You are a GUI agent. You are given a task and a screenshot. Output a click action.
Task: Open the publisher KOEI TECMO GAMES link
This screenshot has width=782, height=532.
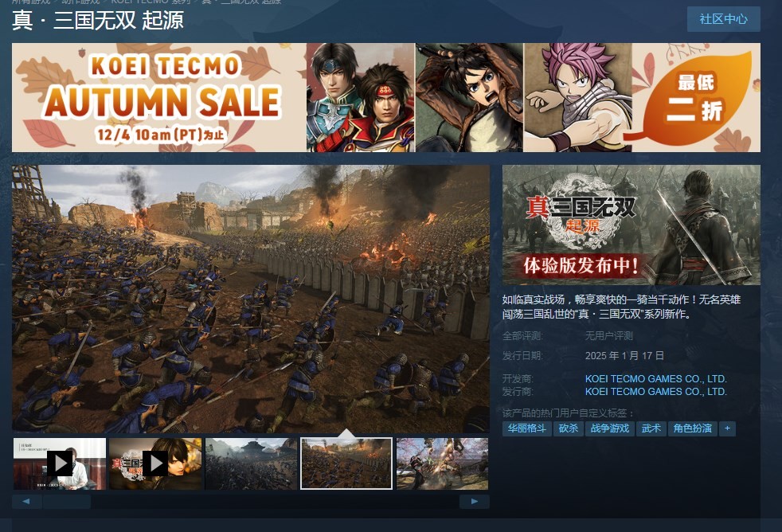(656, 392)
